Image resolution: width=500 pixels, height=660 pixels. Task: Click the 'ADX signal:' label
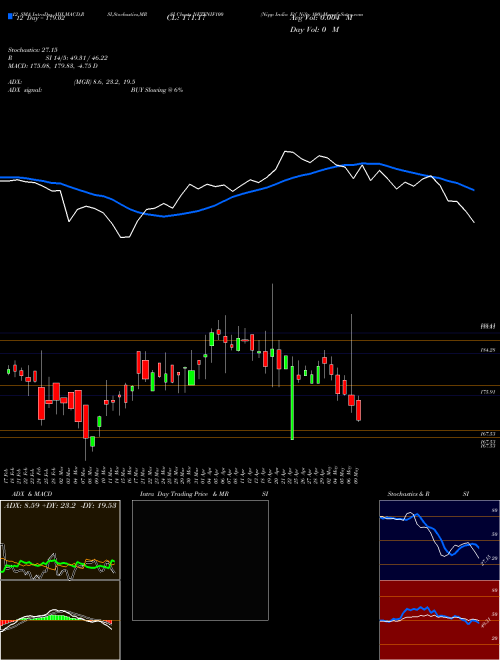pyautogui.click(x=25, y=90)
